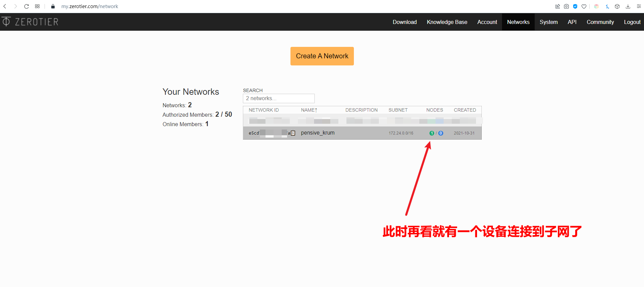Open Knowledge Base in top navigation
Image resolution: width=644 pixels, height=287 pixels.
(447, 22)
